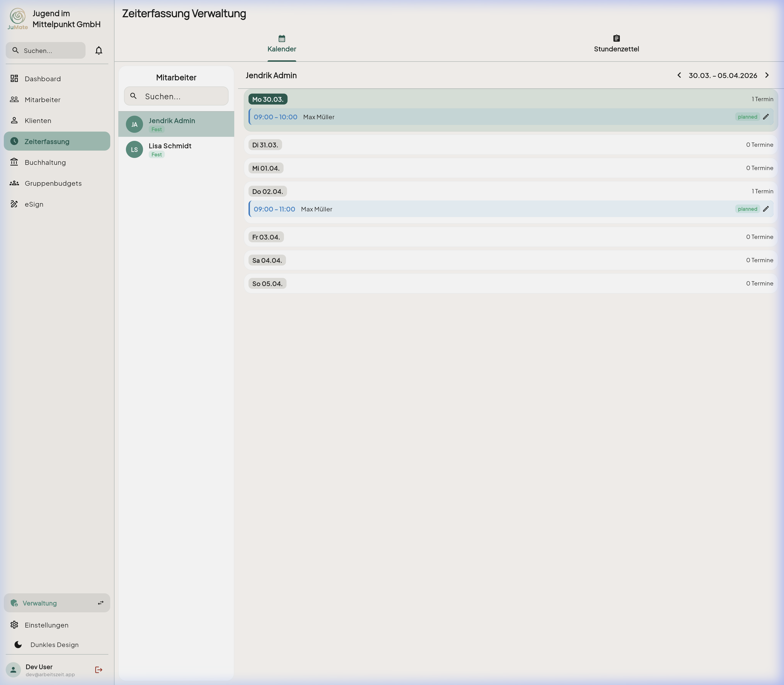Toggle Dunkles Design dark mode

tap(54, 645)
